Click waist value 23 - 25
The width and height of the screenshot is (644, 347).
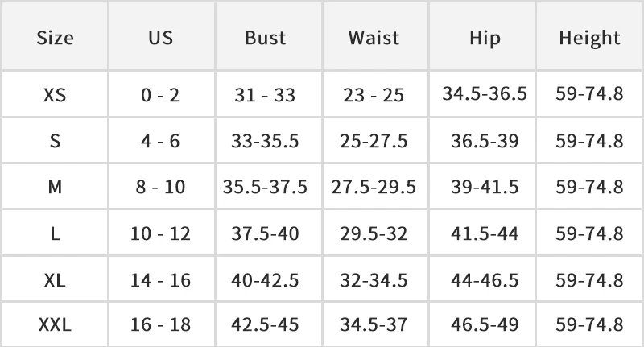click(x=374, y=95)
